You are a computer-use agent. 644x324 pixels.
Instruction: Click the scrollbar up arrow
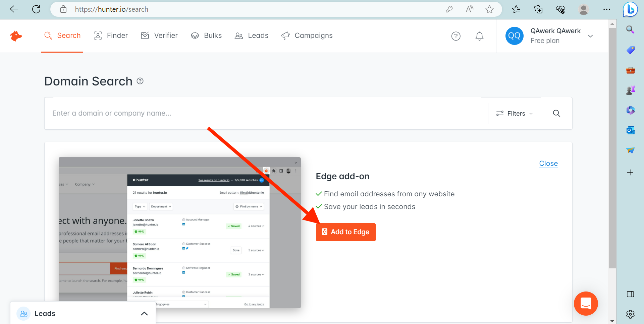(x=612, y=23)
